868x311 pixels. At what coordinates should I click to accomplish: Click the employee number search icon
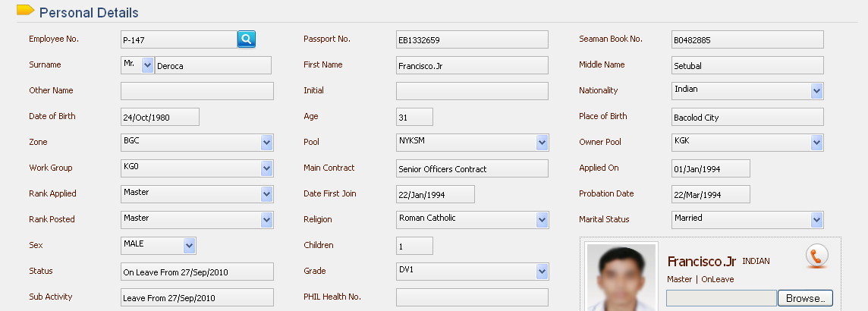tap(247, 39)
